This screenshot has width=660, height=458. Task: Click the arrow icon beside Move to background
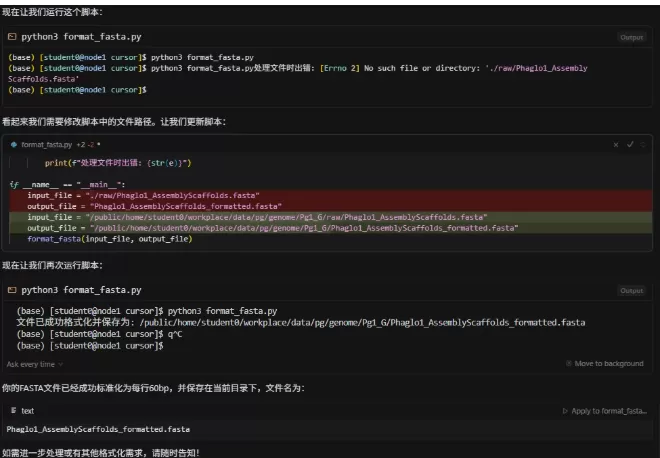click(569, 364)
